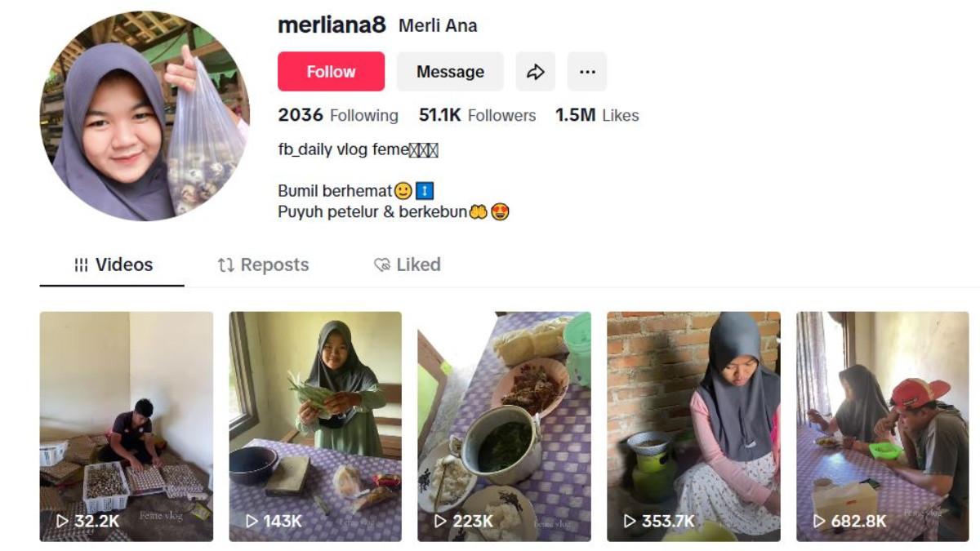The image size is (980, 551).
Task: Play the video with 143K views
Action: (315, 426)
